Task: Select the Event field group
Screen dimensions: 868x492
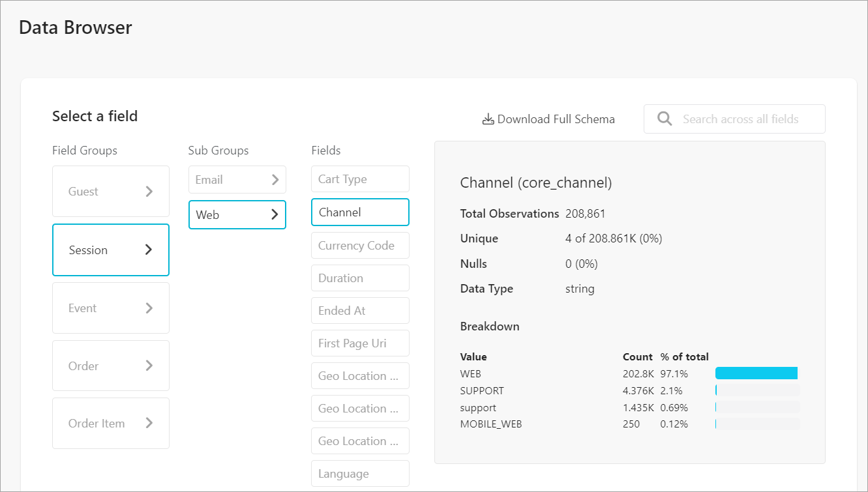Action: pyautogui.click(x=111, y=308)
